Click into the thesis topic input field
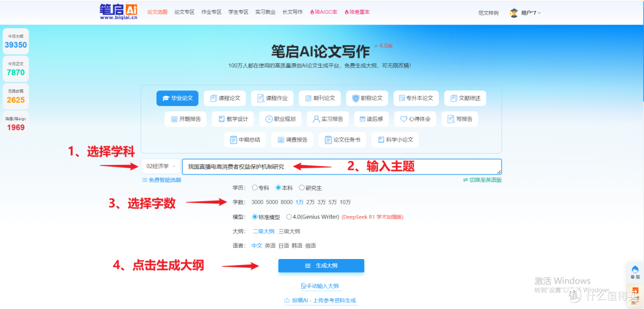644x309 pixels. [x=342, y=166]
